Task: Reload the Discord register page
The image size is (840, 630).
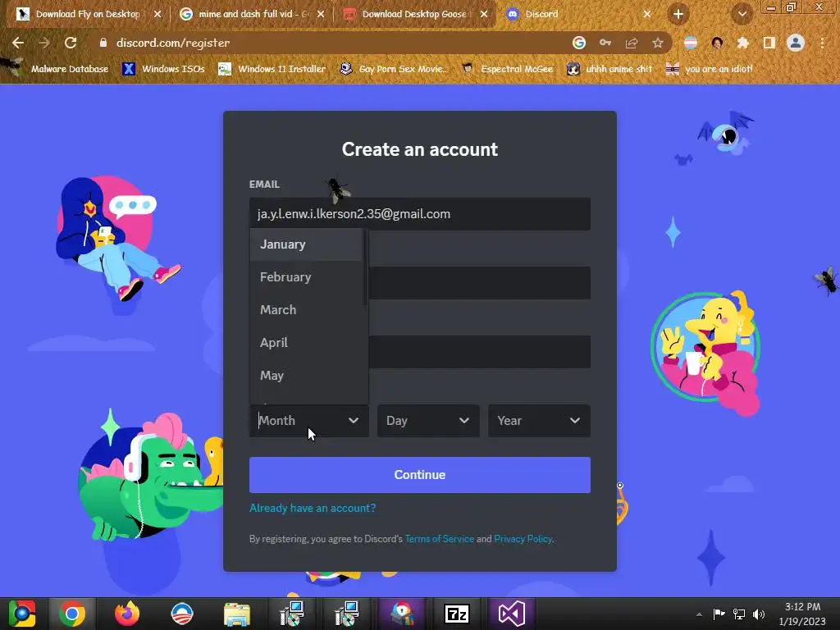Action: click(71, 43)
